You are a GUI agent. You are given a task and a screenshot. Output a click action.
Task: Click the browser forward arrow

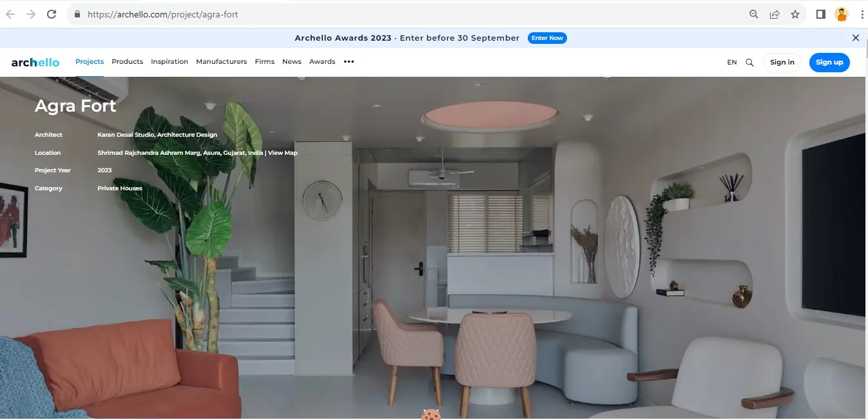31,14
